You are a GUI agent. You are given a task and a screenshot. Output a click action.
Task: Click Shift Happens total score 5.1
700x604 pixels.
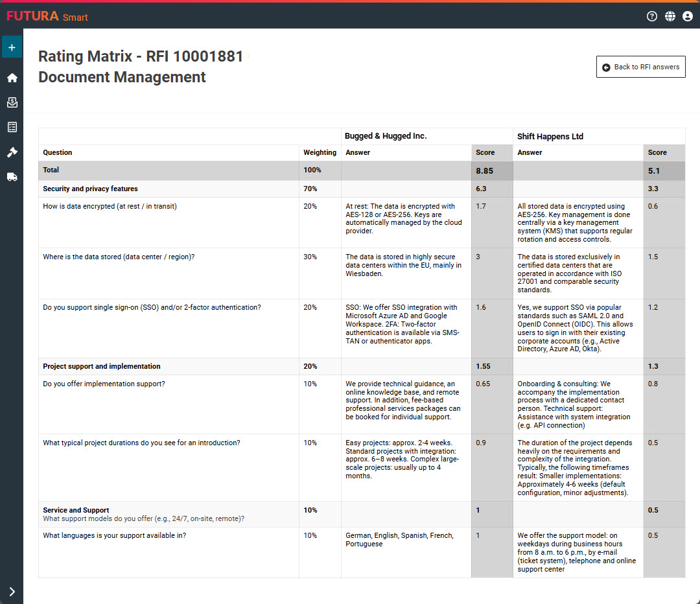[x=654, y=171]
